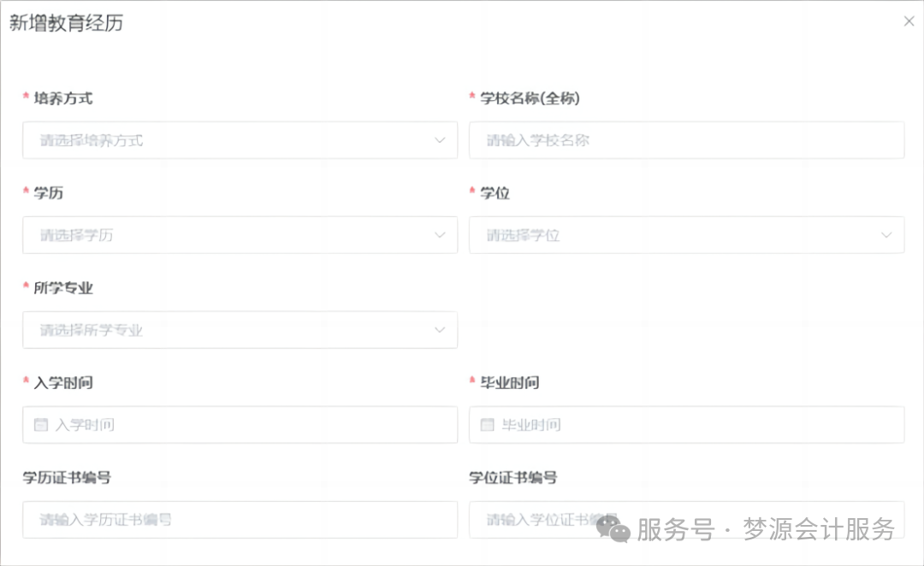Click chevron arrow of 学历 select
The width and height of the screenshot is (924, 566).
pyautogui.click(x=440, y=235)
